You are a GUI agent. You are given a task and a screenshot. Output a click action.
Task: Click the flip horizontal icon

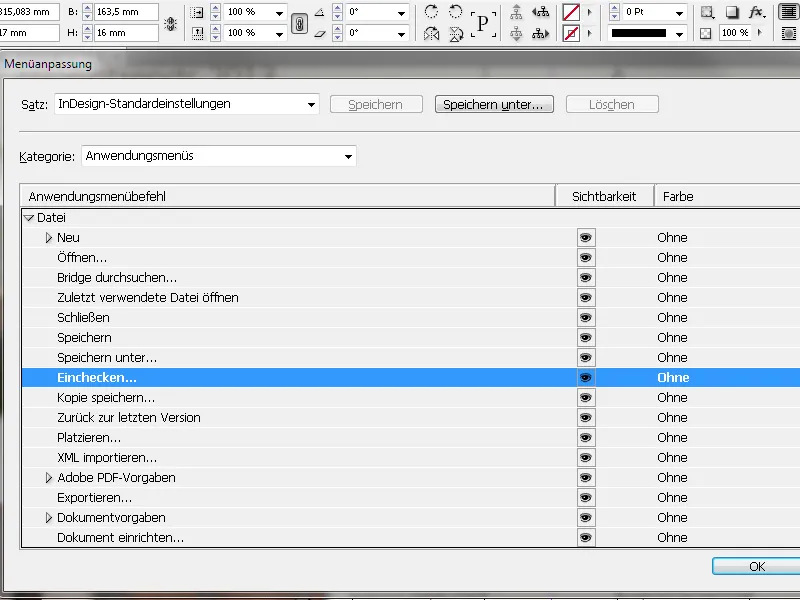pos(431,34)
